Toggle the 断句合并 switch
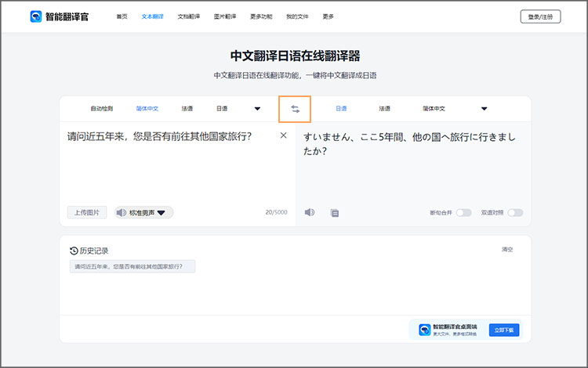This screenshot has height=368, width=588. click(x=463, y=212)
